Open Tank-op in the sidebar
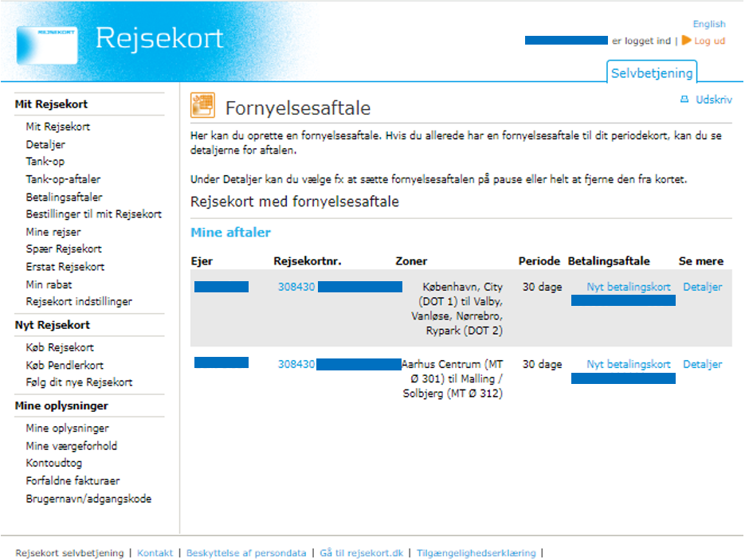This screenshot has width=745, height=560. 45,162
